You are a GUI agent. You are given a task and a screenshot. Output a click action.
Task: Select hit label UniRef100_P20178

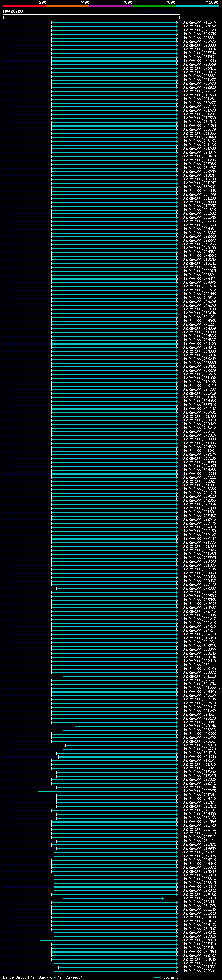coord(199,718)
